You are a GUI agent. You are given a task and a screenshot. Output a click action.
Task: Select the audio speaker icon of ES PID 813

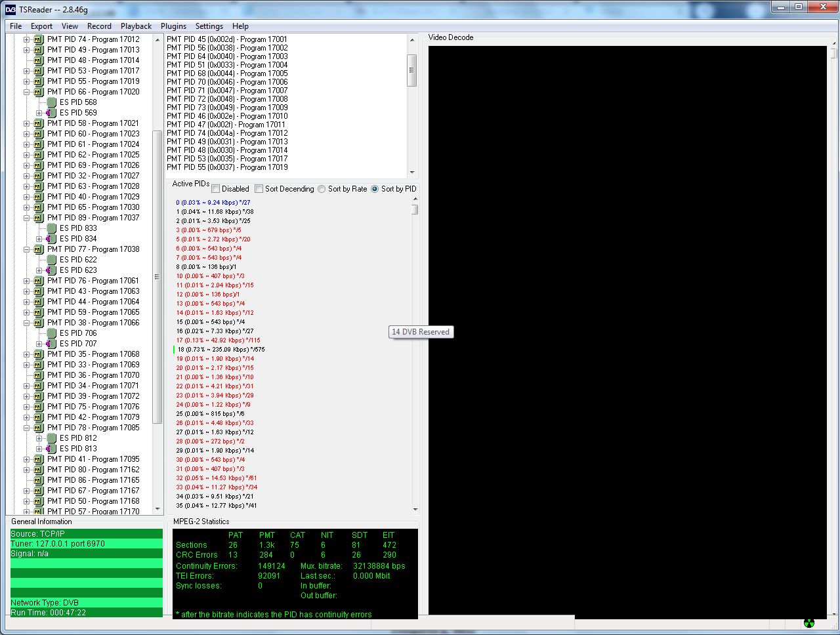point(51,449)
